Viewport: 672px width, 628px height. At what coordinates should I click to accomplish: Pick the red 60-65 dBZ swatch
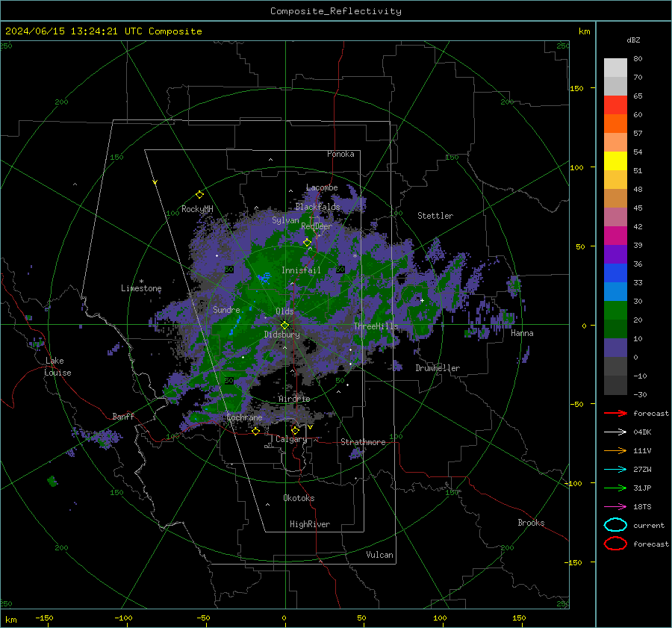coord(615,105)
